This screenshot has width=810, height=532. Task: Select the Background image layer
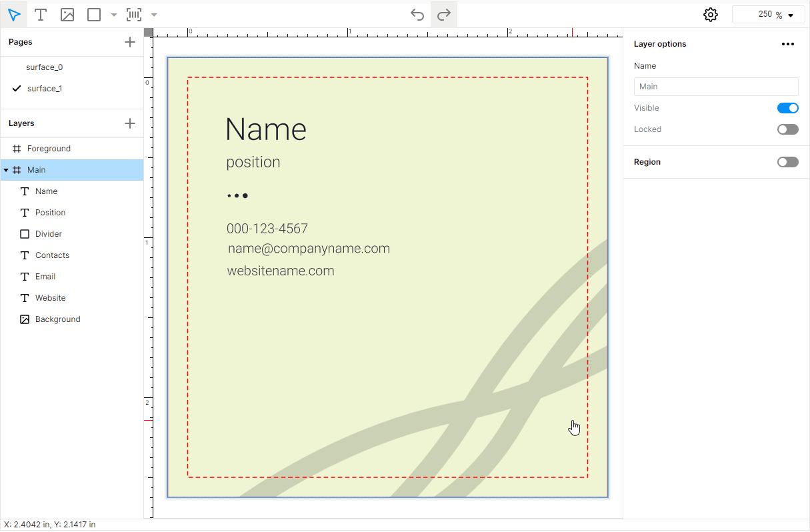(72, 319)
